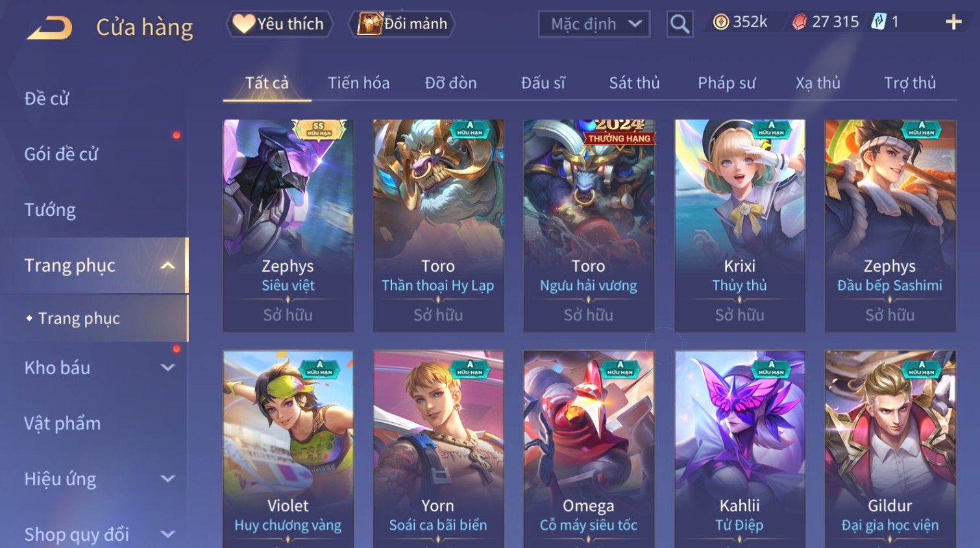Click the red gem currency icon
Image resolution: width=980 pixels, height=548 pixels.
pos(799,22)
